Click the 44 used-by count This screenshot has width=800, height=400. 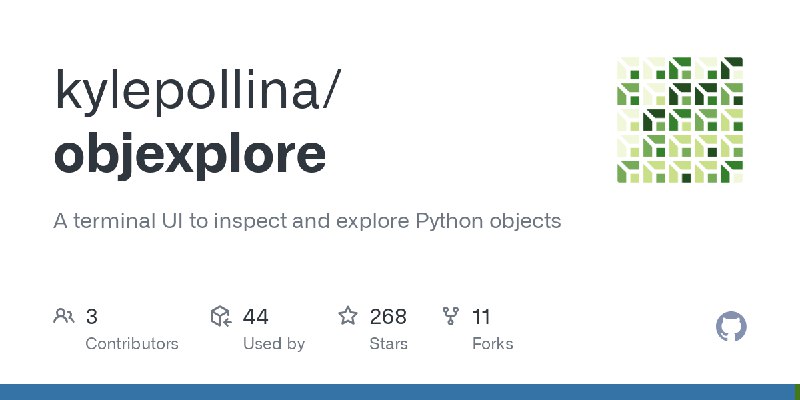(x=256, y=317)
